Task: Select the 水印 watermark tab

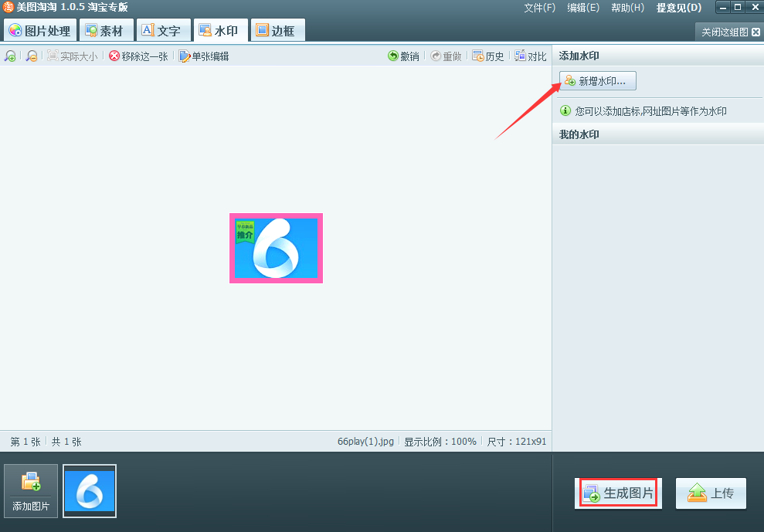Action: point(221,31)
